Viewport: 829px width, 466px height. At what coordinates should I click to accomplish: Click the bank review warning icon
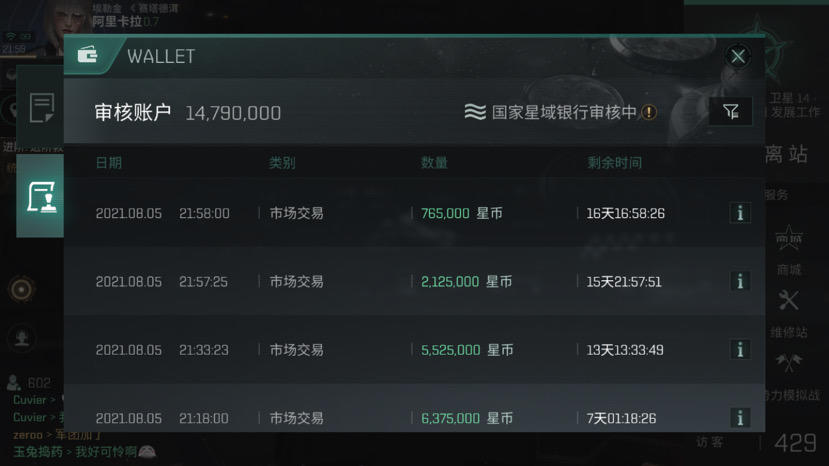point(649,112)
